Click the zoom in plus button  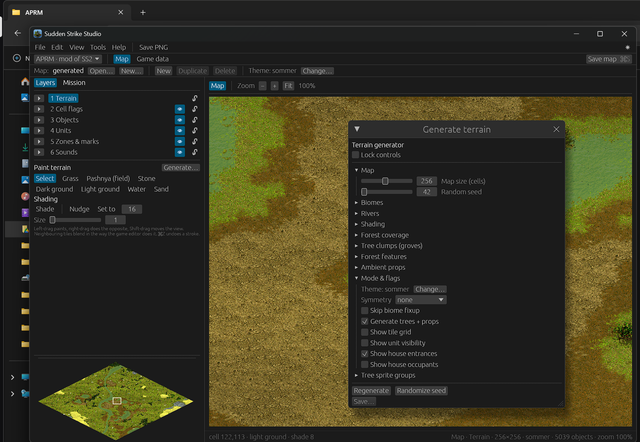274,86
